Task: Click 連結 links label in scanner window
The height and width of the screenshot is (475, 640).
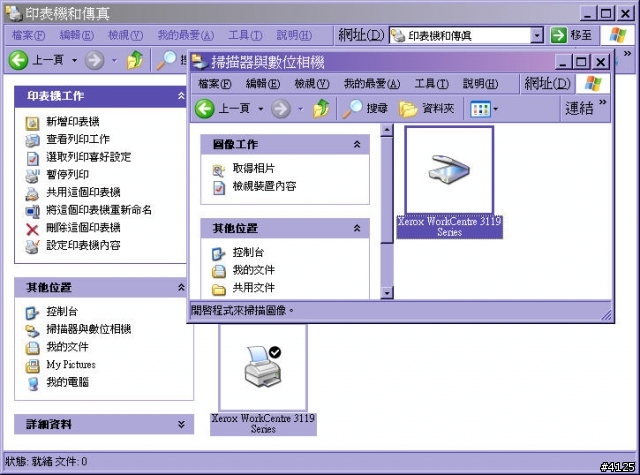Action: [579, 109]
